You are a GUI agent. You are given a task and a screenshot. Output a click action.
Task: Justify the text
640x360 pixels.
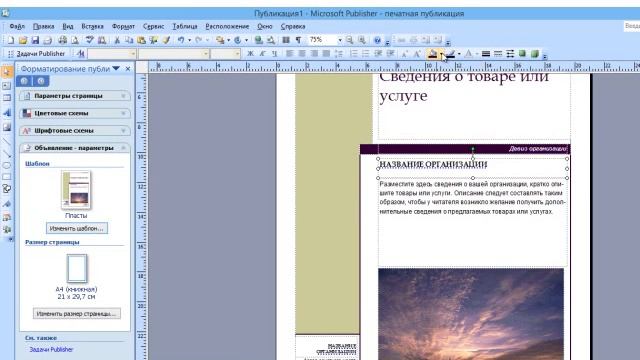(326, 53)
